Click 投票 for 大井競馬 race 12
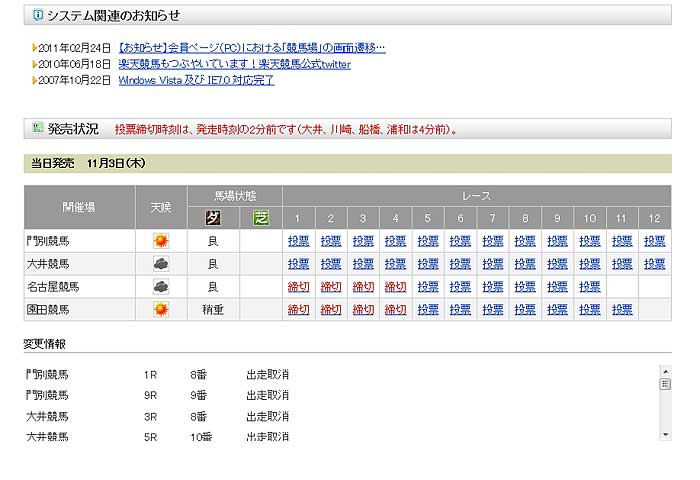Screen dimensions: 700x480 tap(655, 264)
